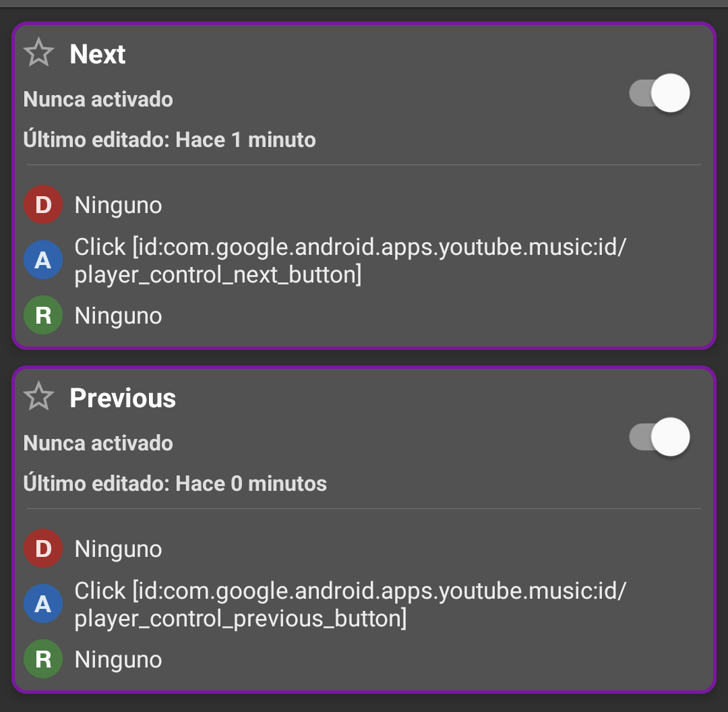Click the red D trigger icon on Previous macro

42,548
